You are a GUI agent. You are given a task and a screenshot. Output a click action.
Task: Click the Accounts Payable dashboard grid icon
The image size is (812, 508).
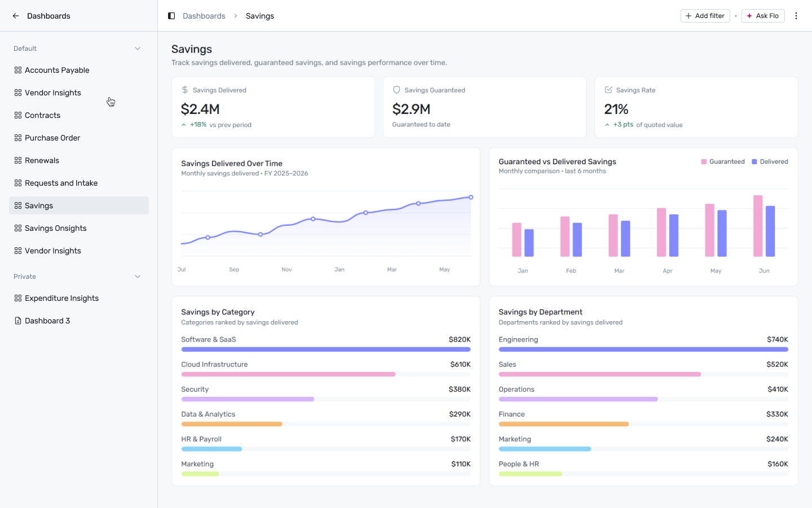point(18,70)
